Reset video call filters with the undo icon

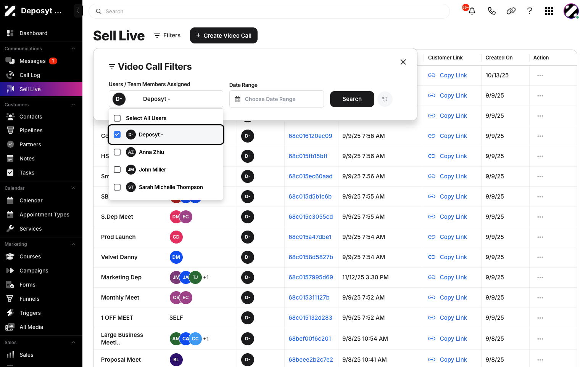coord(385,99)
